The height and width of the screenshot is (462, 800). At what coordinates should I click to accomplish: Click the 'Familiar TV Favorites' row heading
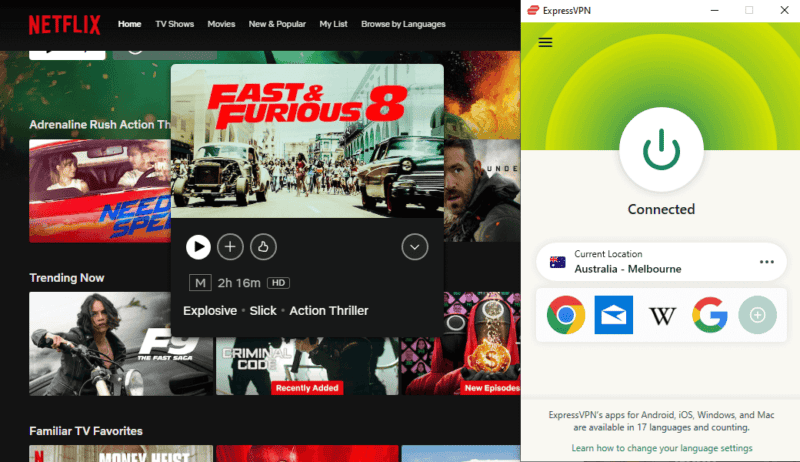coord(86,431)
